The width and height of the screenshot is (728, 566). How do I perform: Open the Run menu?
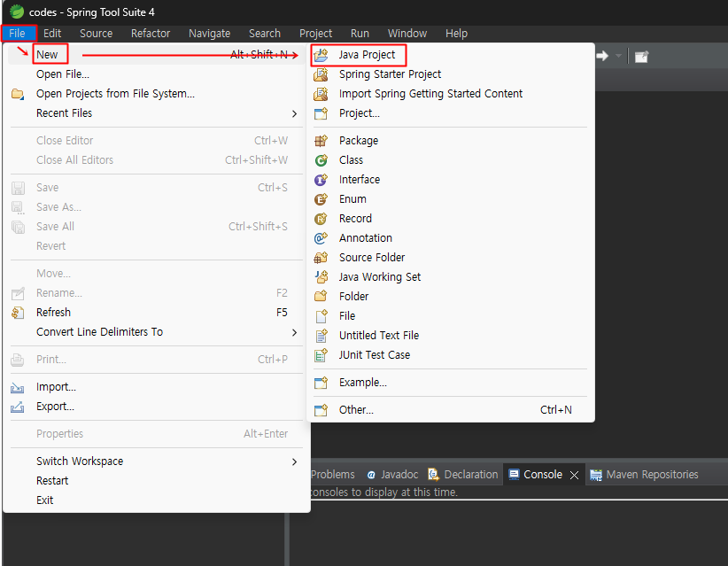pos(360,34)
